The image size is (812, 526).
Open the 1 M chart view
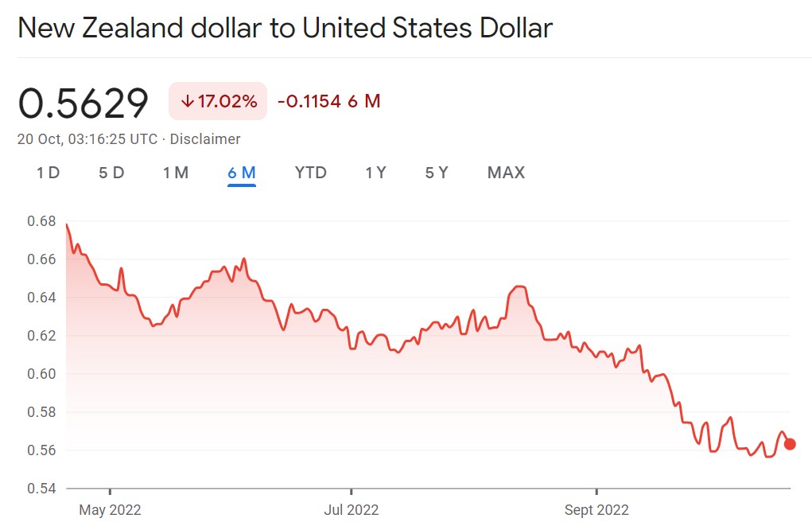pyautogui.click(x=176, y=173)
